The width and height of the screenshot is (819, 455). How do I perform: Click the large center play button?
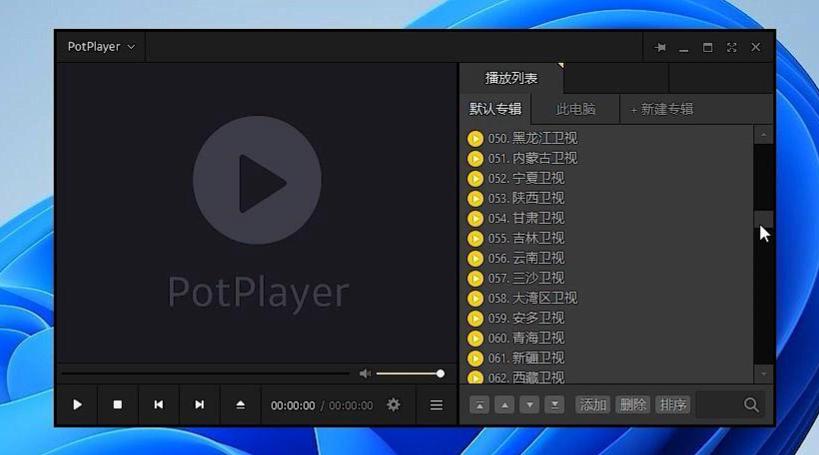(x=257, y=180)
